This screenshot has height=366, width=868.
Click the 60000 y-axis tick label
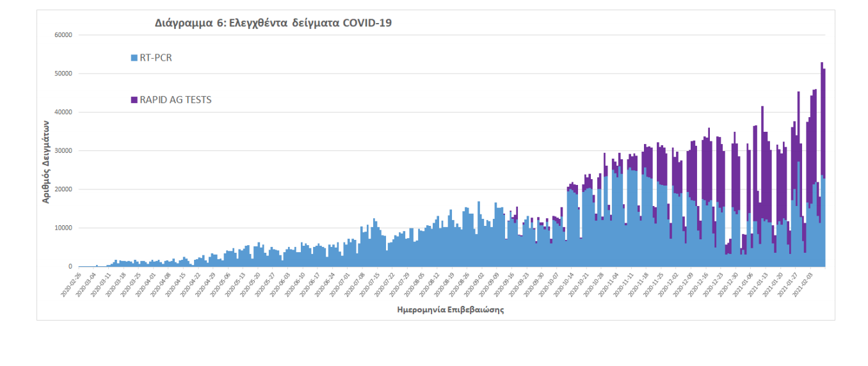pos(63,35)
